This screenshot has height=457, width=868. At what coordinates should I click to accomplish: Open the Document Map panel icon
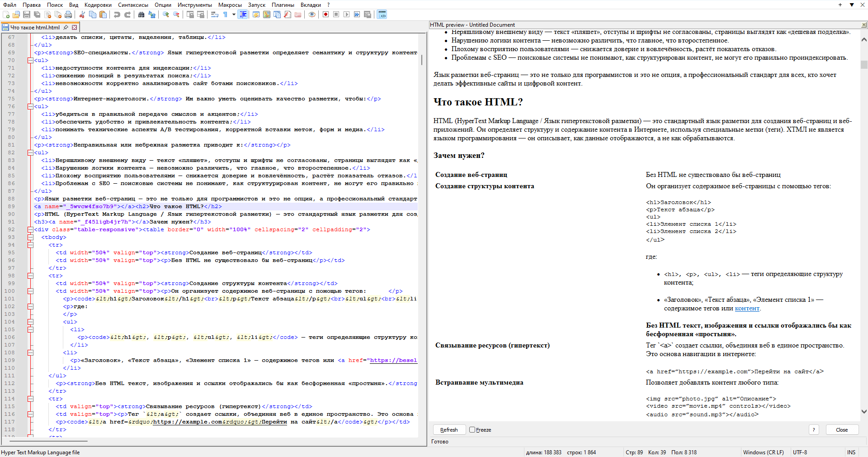click(x=266, y=14)
